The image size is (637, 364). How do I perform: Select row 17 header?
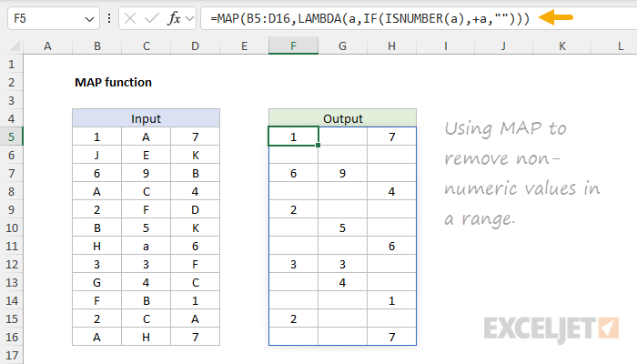pos(11,356)
